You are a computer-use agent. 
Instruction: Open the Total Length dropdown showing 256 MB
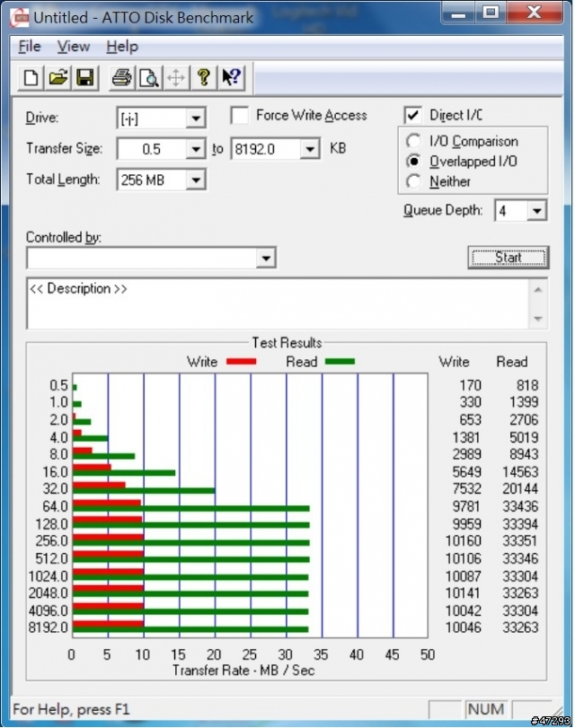[196, 180]
